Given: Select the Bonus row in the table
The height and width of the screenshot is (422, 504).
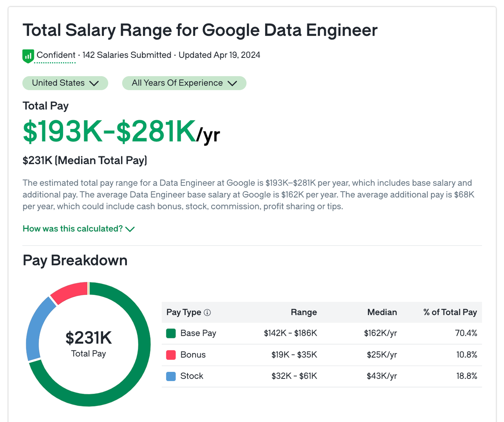Looking at the screenshot, I should click(x=321, y=355).
